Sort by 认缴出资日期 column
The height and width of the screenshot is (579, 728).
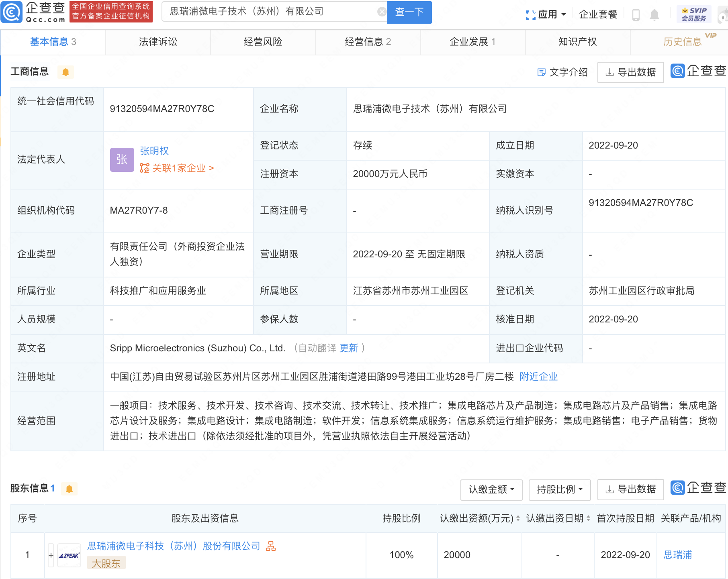[x=588, y=518]
